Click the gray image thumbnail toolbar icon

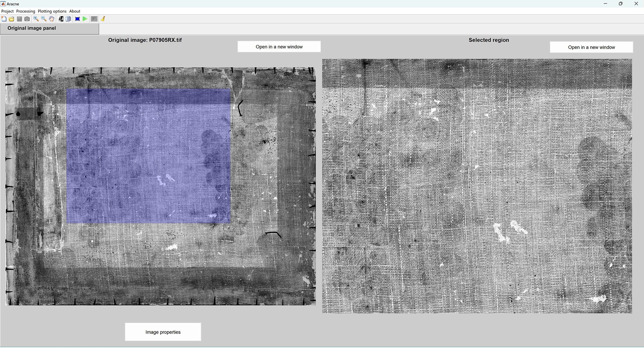pos(94,19)
